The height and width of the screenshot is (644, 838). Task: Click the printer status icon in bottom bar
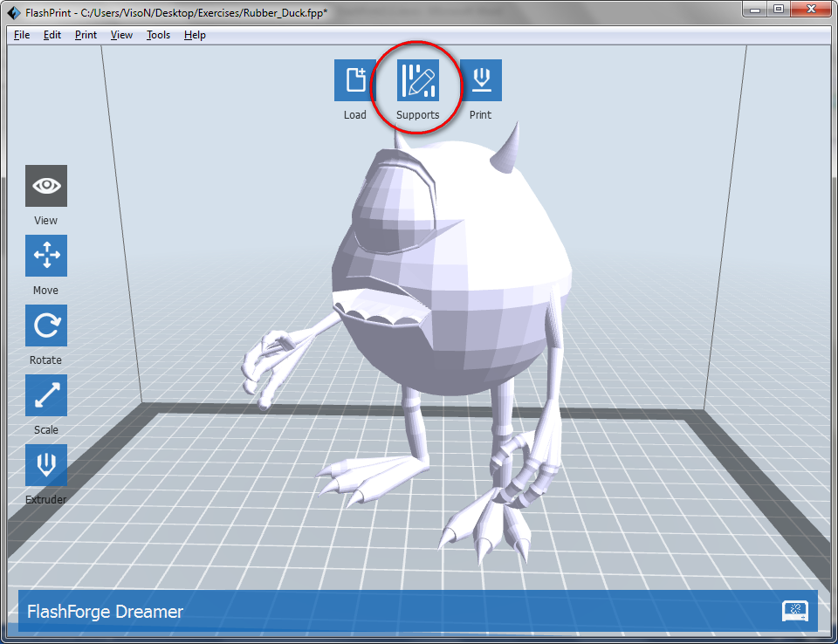pyautogui.click(x=795, y=610)
